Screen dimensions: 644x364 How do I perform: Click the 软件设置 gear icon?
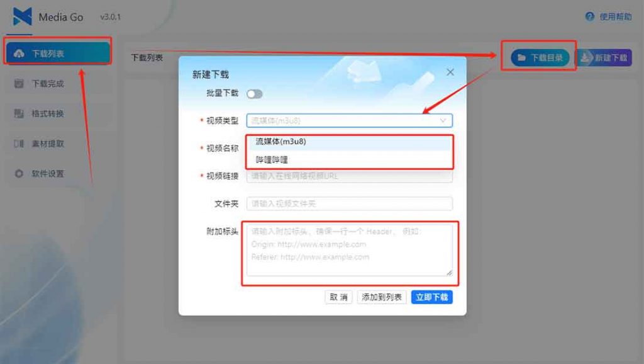[x=19, y=174]
